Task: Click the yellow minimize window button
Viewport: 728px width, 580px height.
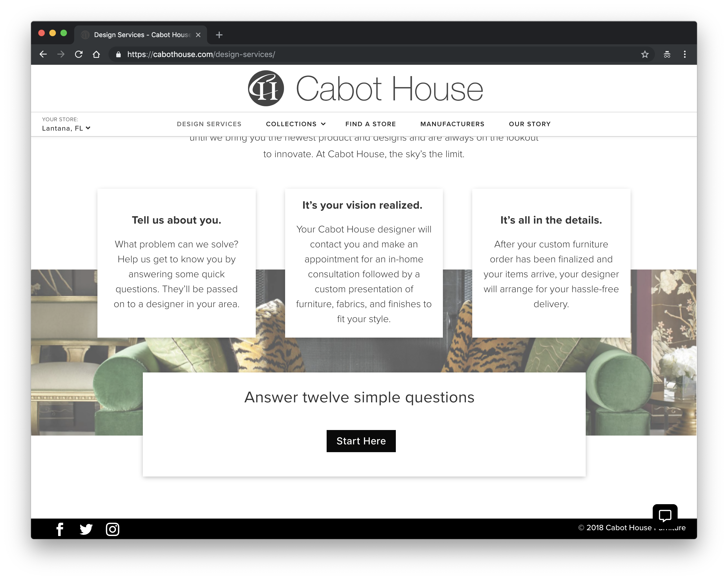Action: (x=53, y=33)
